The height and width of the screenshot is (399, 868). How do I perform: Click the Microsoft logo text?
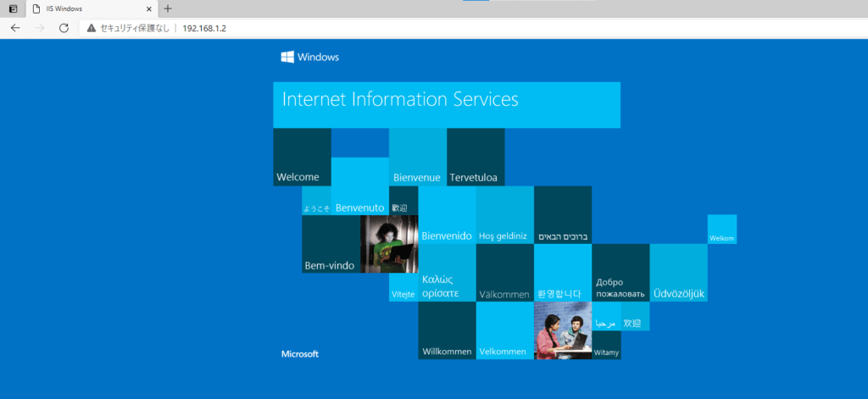[299, 354]
